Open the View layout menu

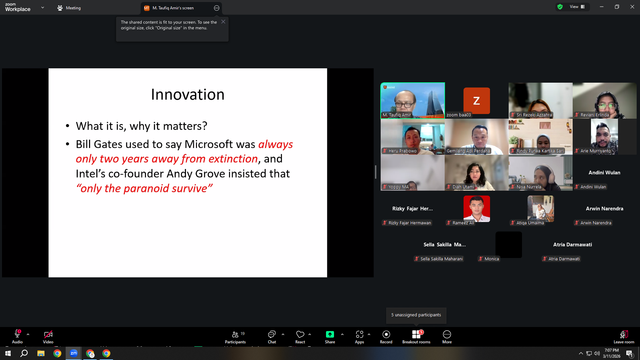(577, 7)
